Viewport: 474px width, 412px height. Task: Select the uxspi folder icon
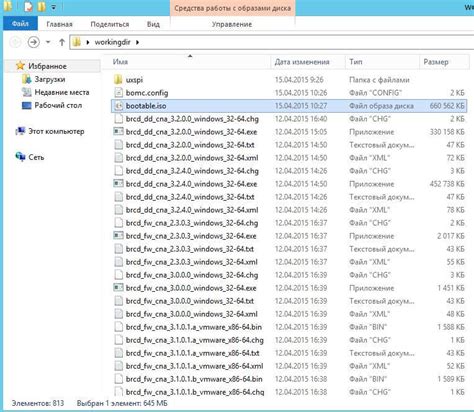coord(118,80)
